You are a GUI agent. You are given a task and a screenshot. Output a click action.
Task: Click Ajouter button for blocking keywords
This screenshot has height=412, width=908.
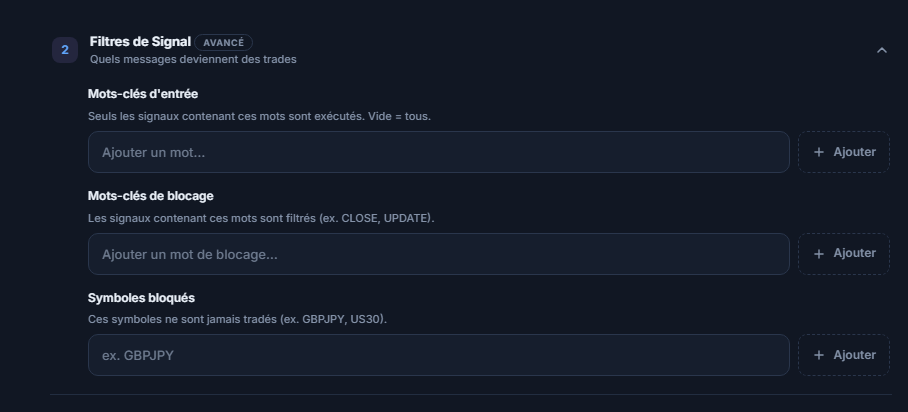click(844, 254)
